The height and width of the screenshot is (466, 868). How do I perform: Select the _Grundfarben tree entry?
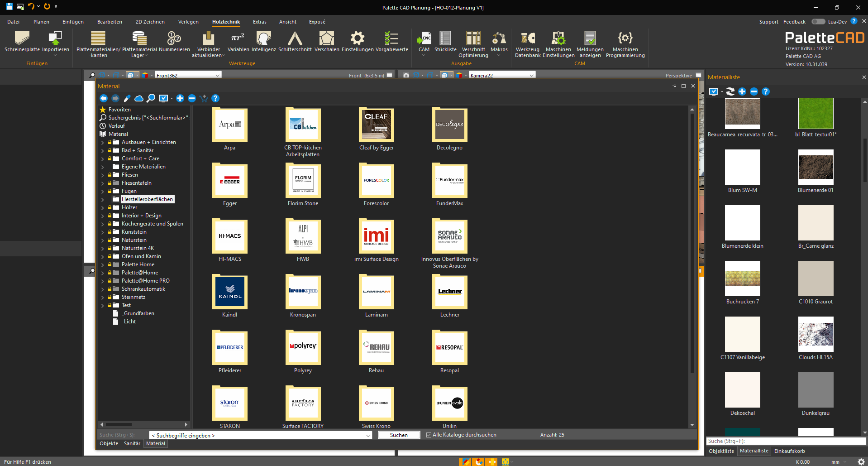[x=138, y=313]
